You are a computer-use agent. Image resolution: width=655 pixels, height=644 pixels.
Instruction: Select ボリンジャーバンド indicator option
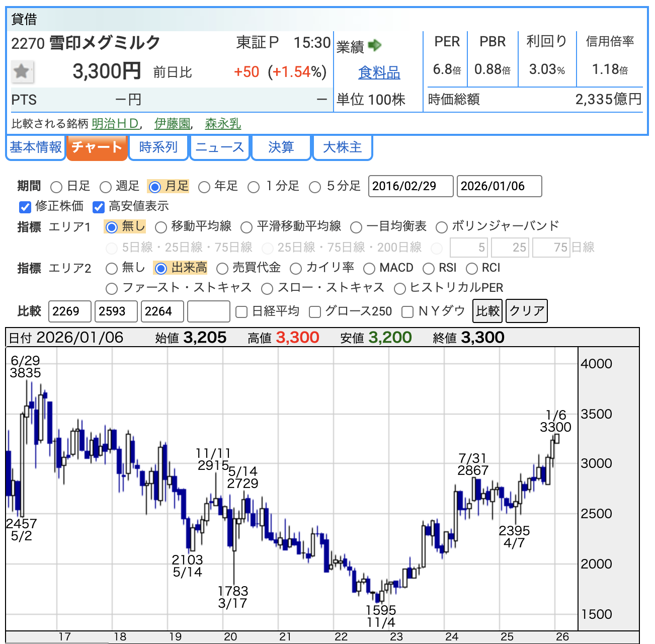(442, 227)
